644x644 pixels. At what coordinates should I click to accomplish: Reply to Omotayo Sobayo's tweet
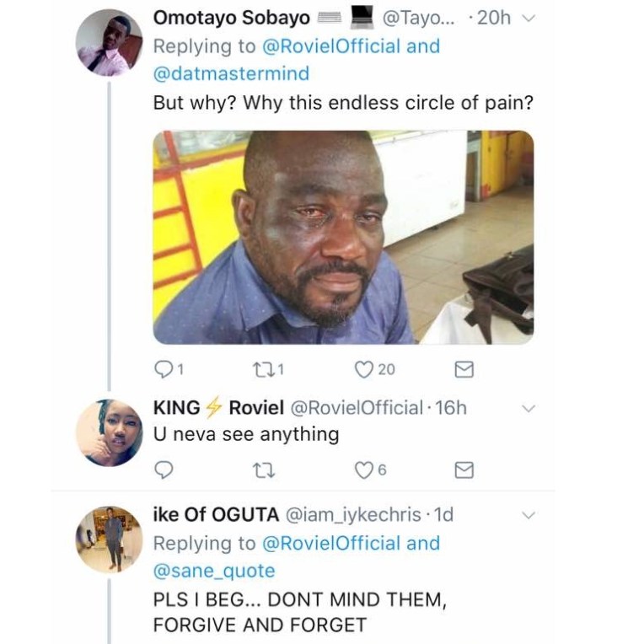click(164, 368)
